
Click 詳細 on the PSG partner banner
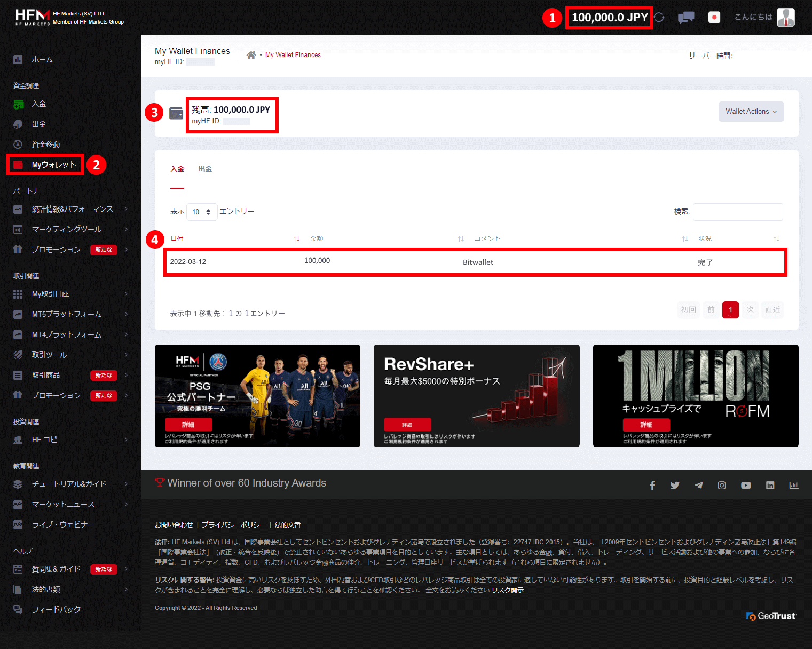(x=188, y=424)
